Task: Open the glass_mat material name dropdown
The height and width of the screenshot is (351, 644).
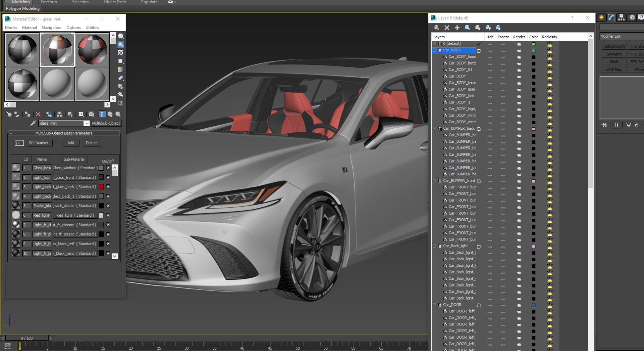Action: tap(87, 123)
